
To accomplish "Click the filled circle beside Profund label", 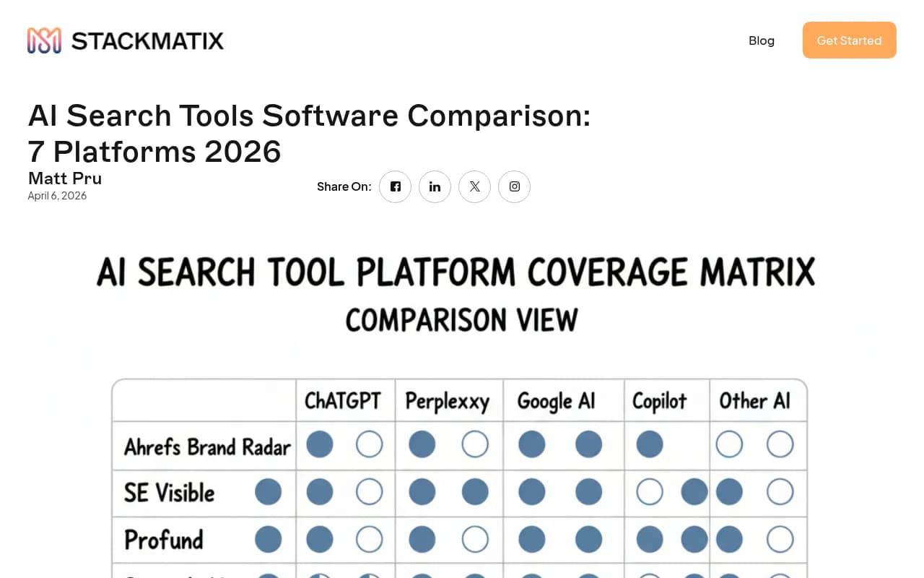I will coord(268,539).
